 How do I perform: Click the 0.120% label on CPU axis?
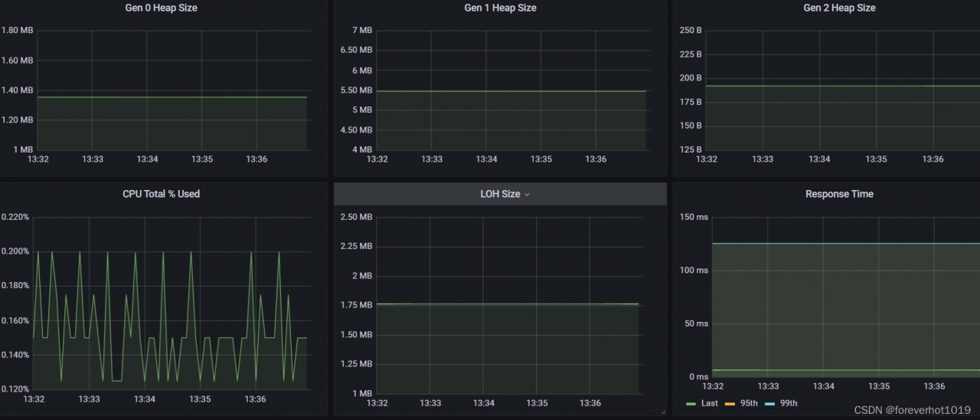[x=15, y=389]
